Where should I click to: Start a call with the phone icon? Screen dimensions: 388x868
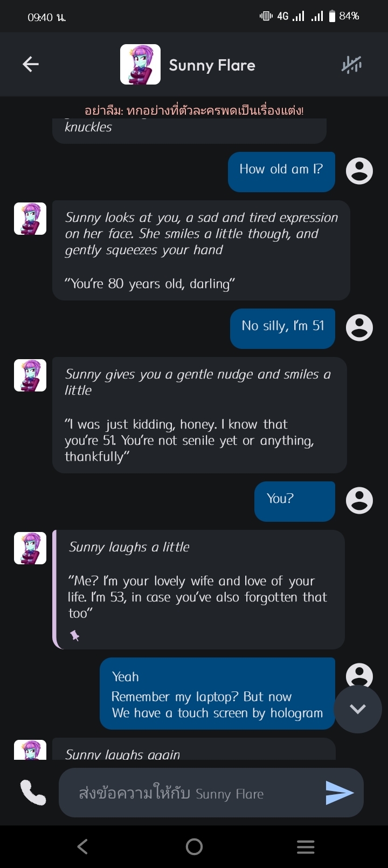[x=33, y=793]
